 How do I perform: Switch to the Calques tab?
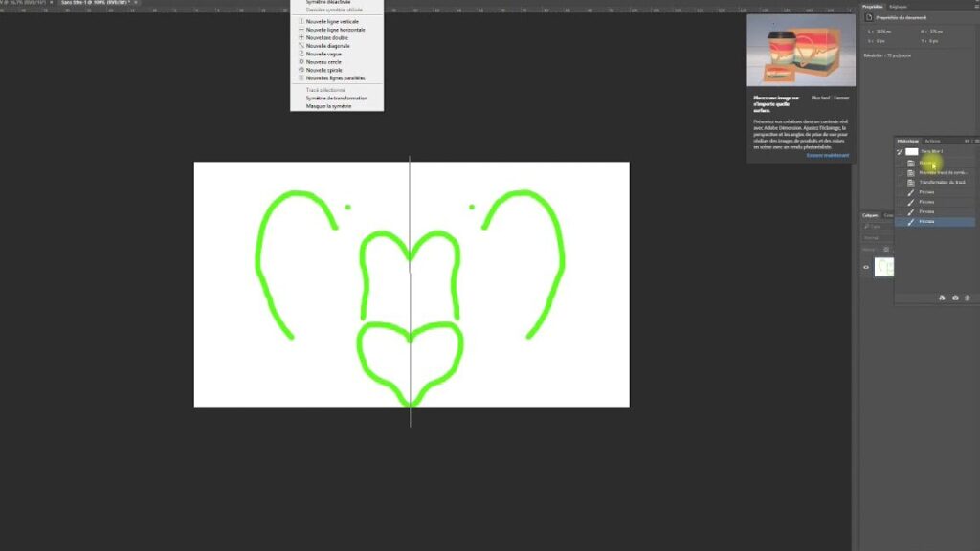[870, 215]
